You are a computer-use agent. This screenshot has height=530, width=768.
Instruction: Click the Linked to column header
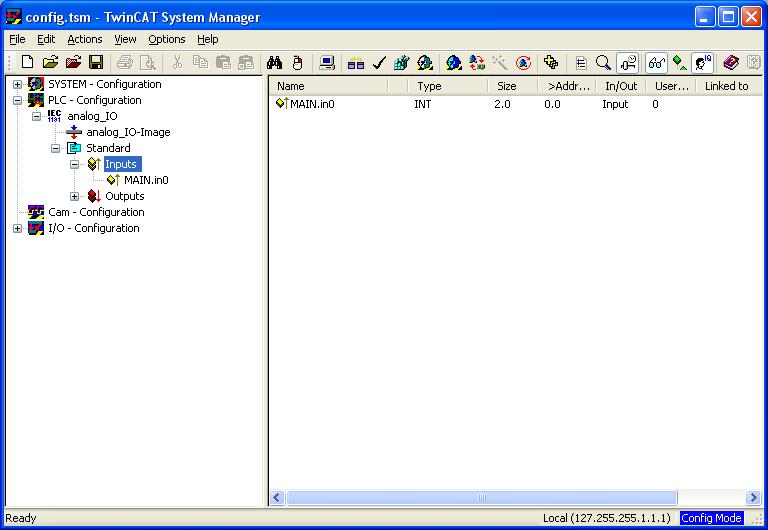[x=729, y=86]
